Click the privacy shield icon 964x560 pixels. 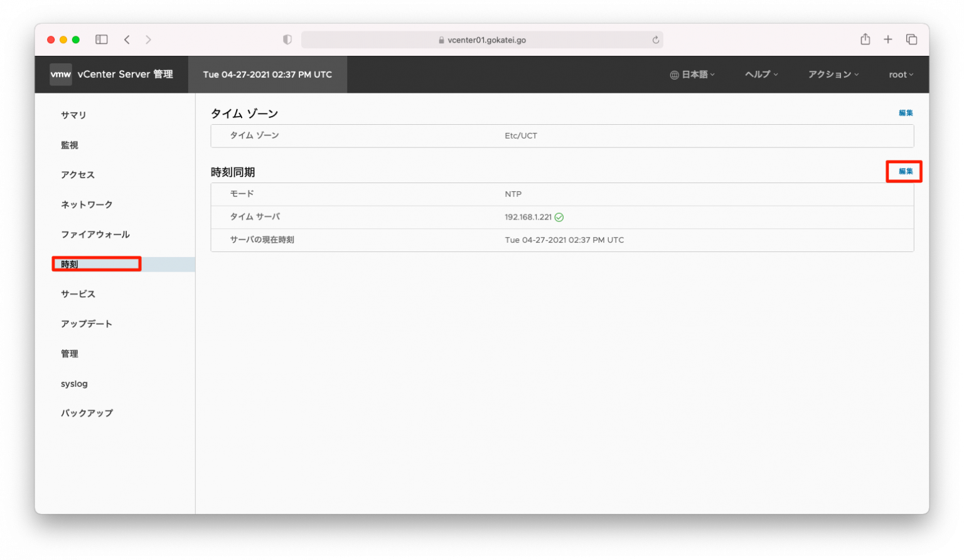[x=287, y=40]
